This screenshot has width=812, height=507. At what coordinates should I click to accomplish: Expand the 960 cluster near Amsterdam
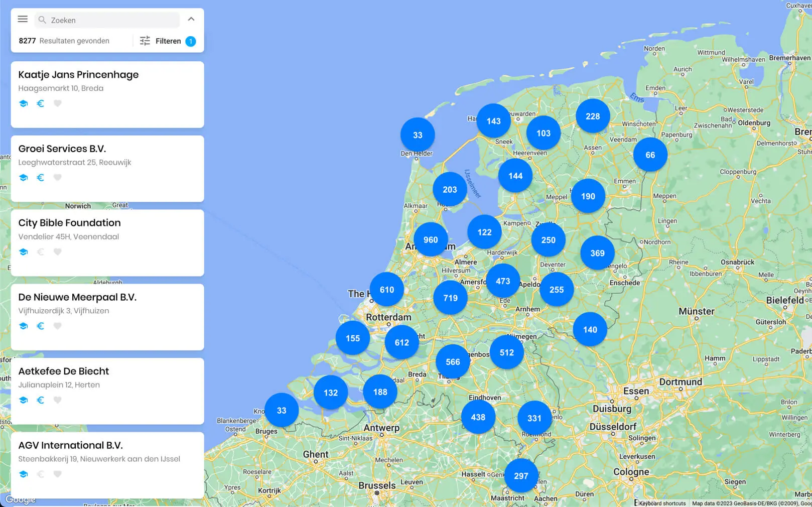click(x=431, y=240)
